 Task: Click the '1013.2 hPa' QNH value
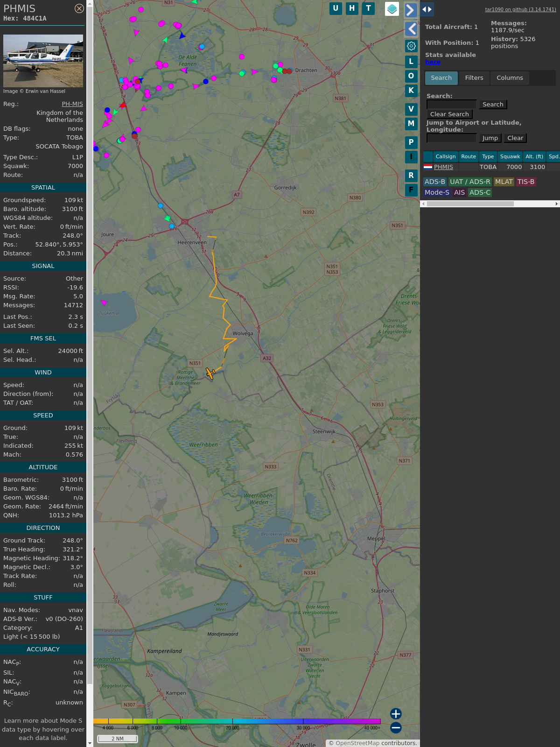66,515
